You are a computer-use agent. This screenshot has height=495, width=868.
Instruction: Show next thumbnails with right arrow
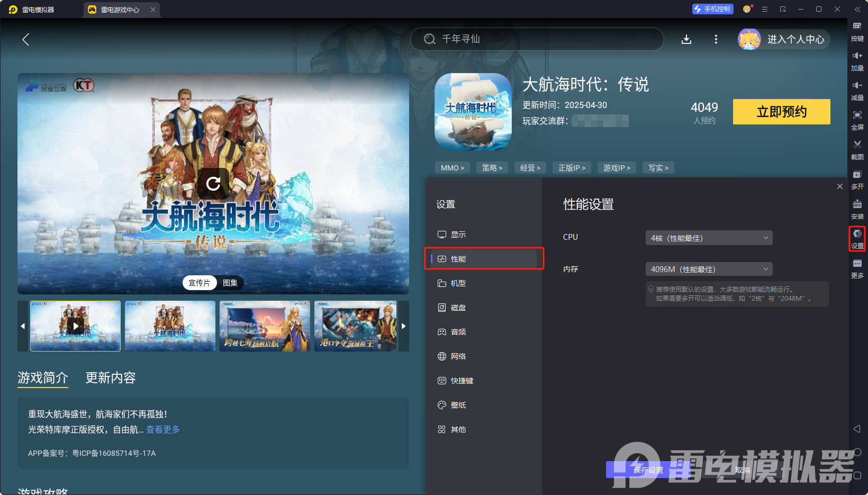point(403,326)
